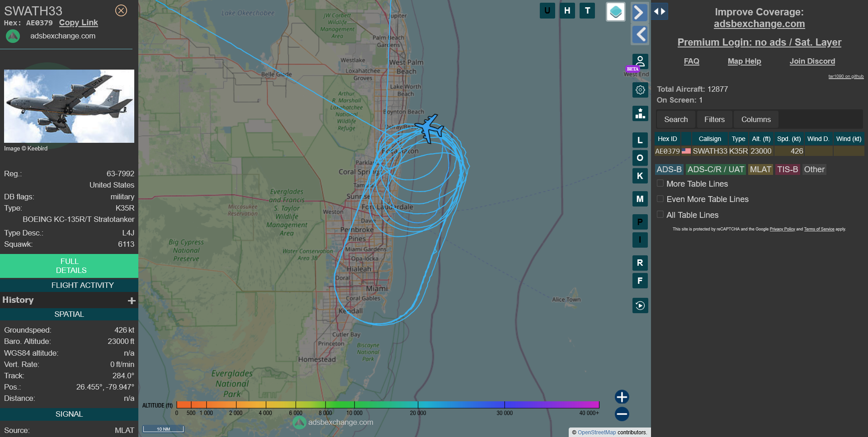Viewport: 868px width, 437px height.
Task: Open the statistics podium icon
Action: (x=640, y=113)
